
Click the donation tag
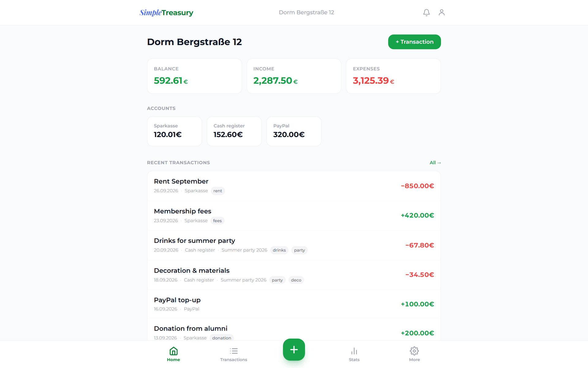222,338
